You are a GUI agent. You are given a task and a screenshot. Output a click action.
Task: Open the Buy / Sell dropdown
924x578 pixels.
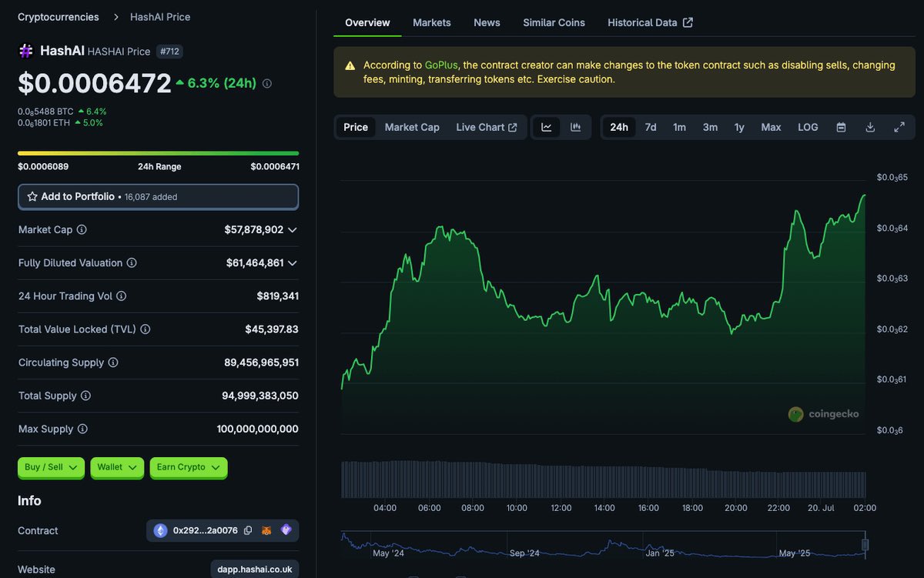click(x=51, y=467)
